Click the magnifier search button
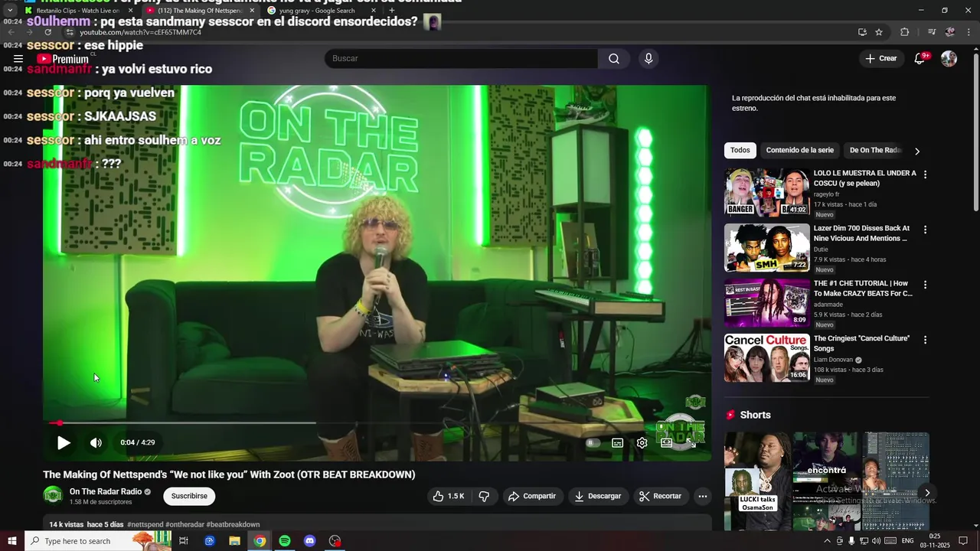 (614, 59)
